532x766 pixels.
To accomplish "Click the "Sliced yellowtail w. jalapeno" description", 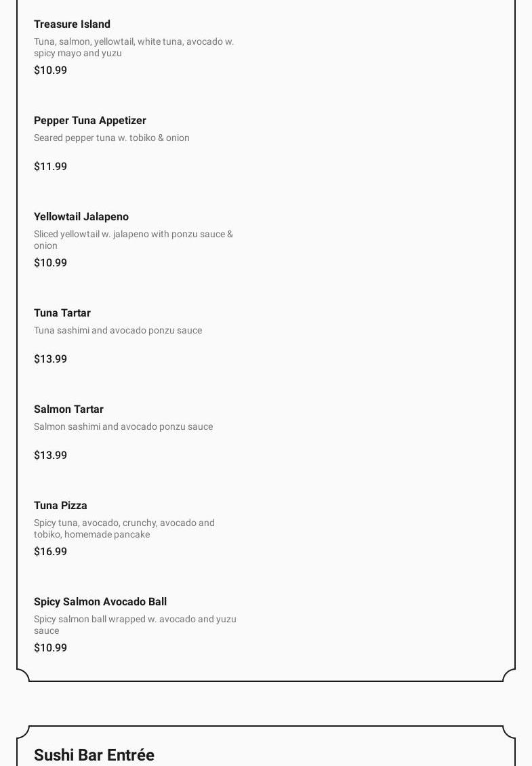I will tap(134, 239).
